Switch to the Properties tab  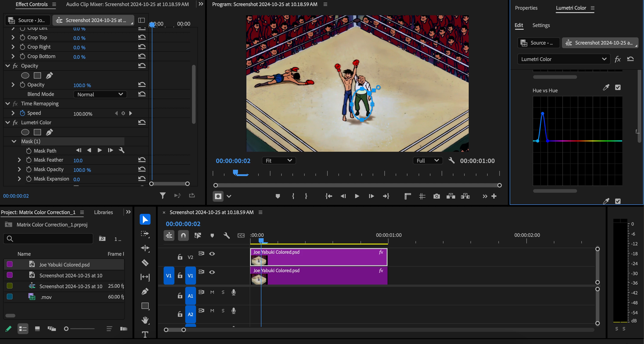tap(526, 8)
